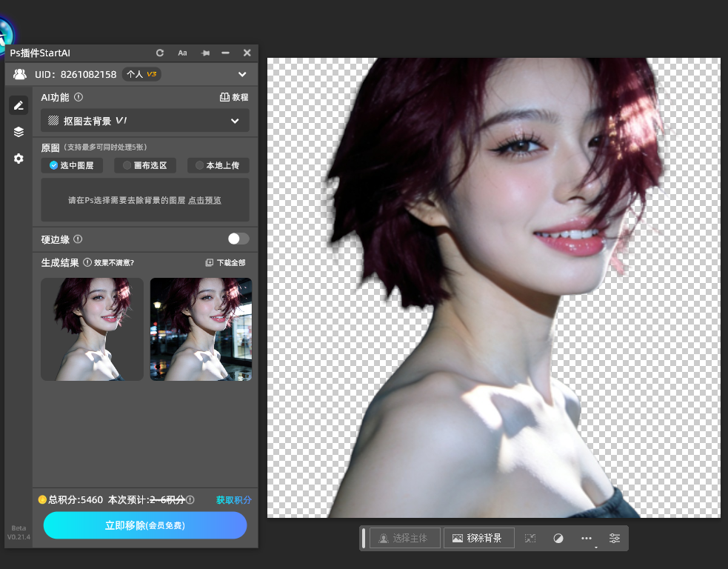Open the settings gear in plugin sidebar
This screenshot has height=569, width=728.
tap(19, 159)
